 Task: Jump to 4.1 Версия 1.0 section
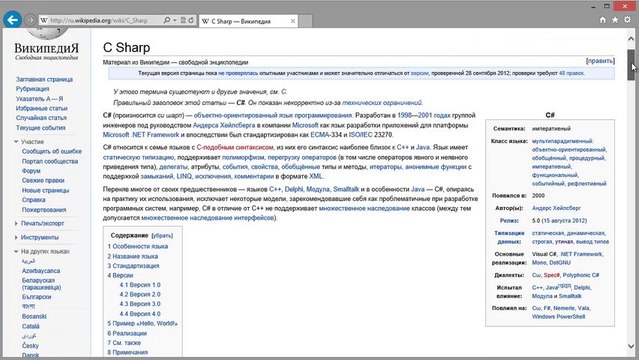(140, 285)
